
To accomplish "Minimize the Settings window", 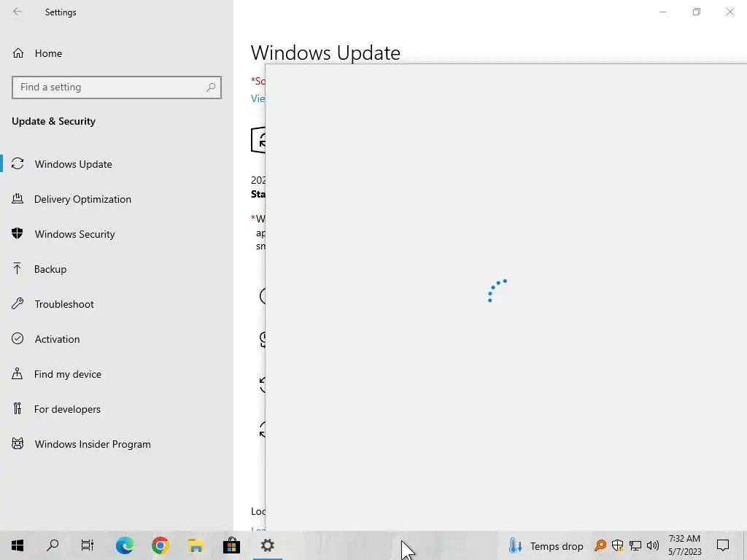I will 662,12.
